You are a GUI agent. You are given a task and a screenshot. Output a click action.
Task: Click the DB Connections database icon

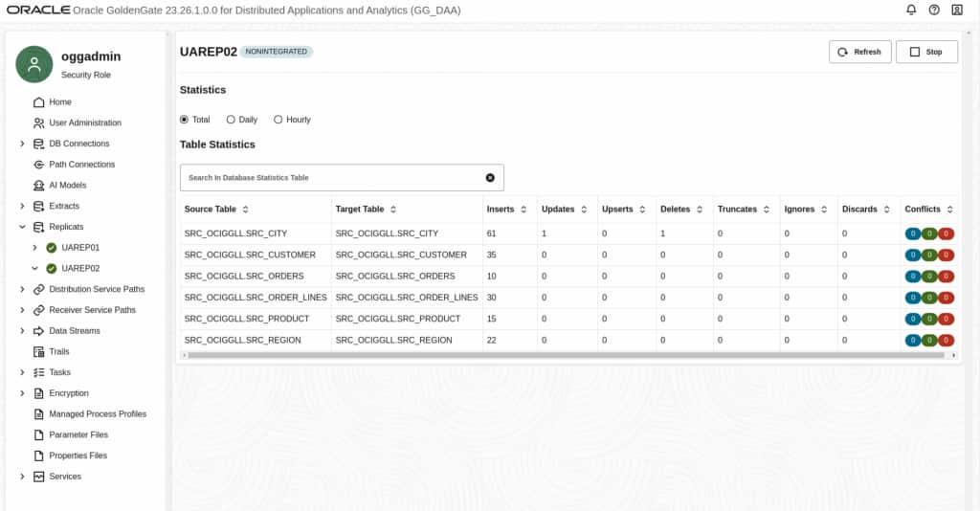pyautogui.click(x=38, y=144)
